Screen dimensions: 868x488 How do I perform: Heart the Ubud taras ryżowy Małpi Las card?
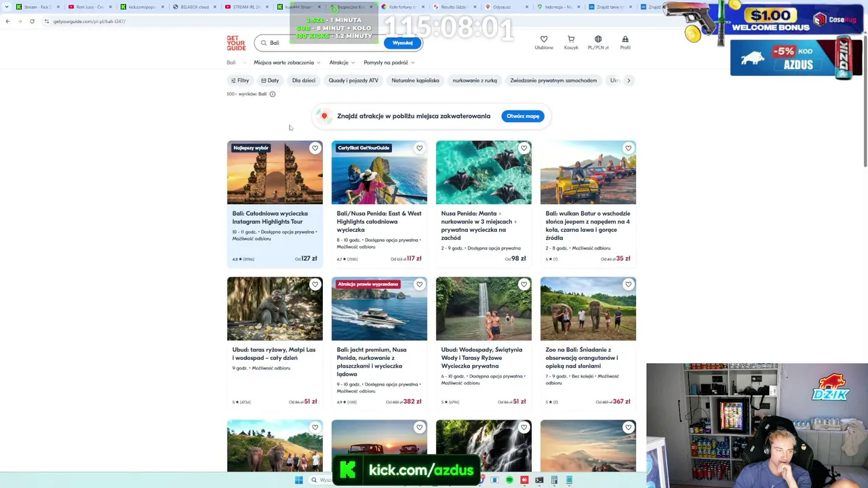tap(315, 285)
